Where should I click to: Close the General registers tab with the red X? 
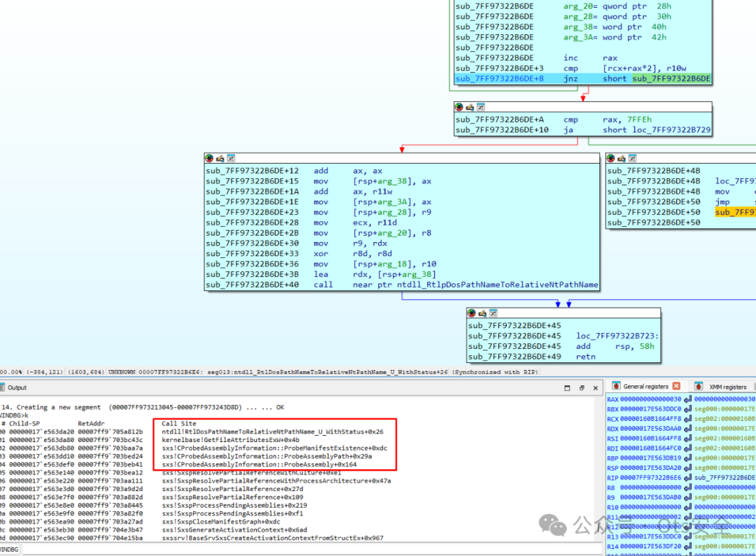pyautogui.click(x=676, y=386)
